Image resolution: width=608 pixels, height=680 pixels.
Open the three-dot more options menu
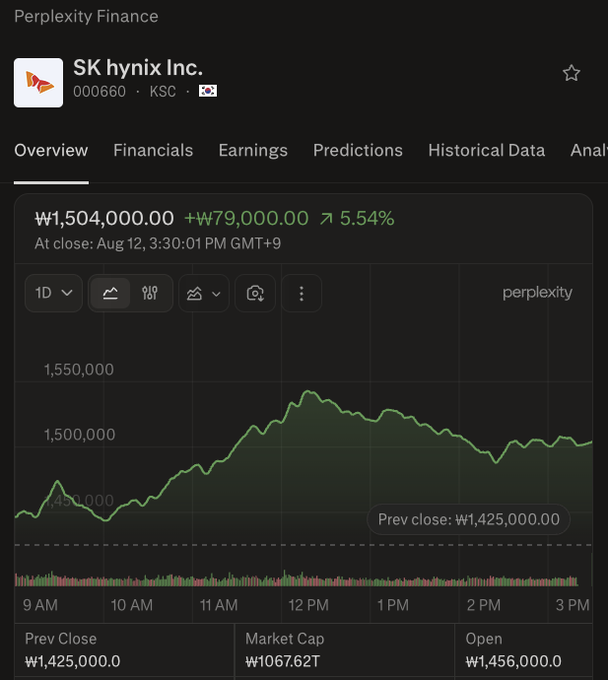[x=301, y=294]
